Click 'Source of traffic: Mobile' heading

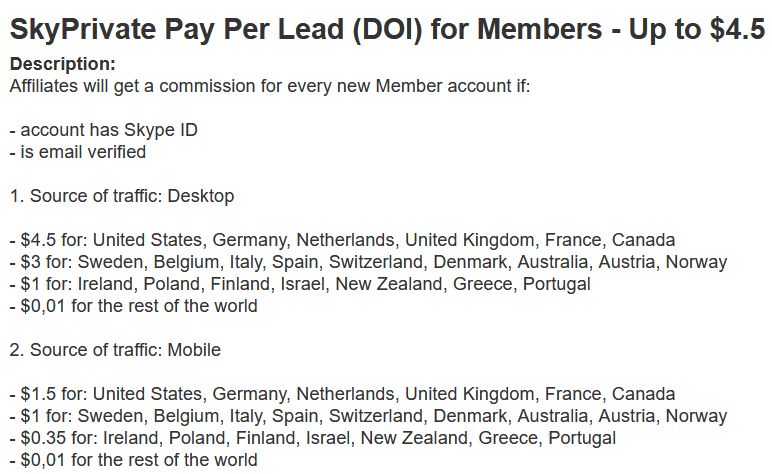click(115, 350)
